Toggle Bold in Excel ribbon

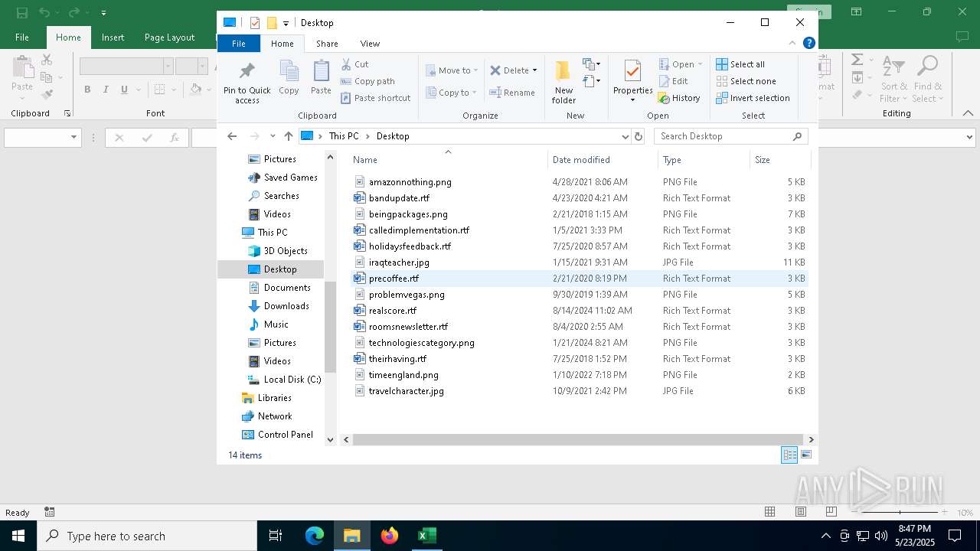tap(87, 90)
